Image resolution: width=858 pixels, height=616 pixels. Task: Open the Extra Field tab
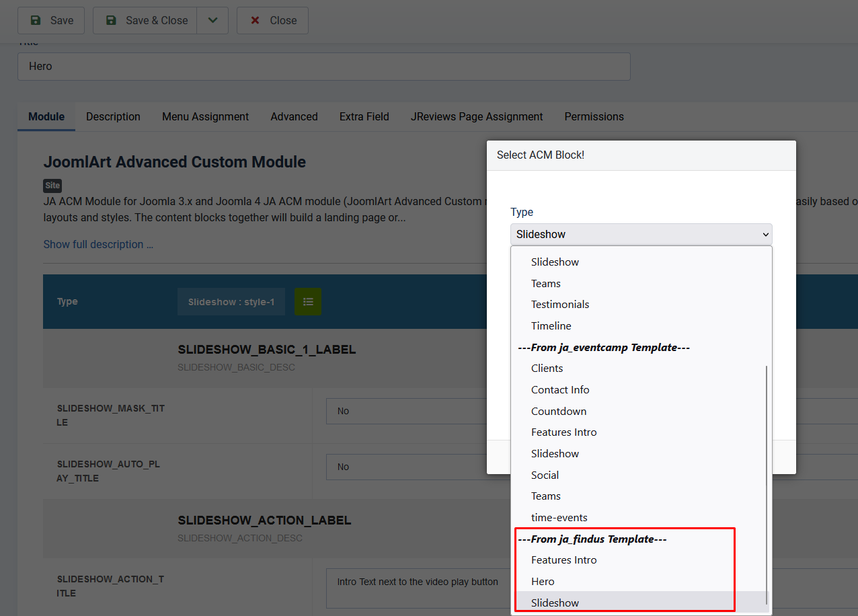[364, 116]
